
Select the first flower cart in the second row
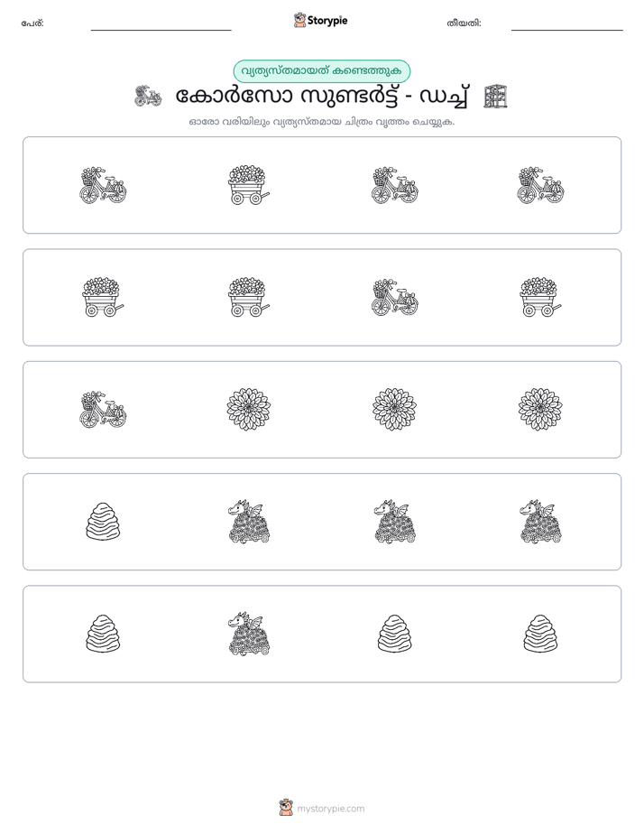click(x=103, y=297)
